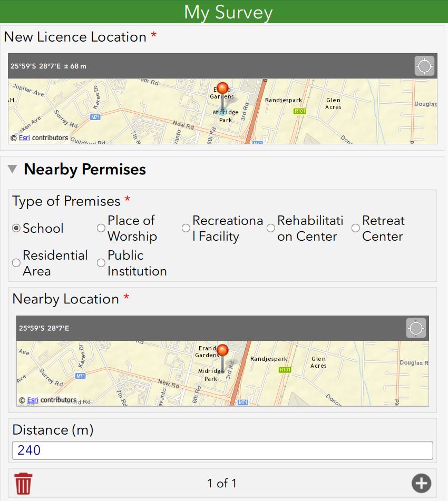
Task: Click R101 road marker on New Licence map
Action: click(300, 111)
